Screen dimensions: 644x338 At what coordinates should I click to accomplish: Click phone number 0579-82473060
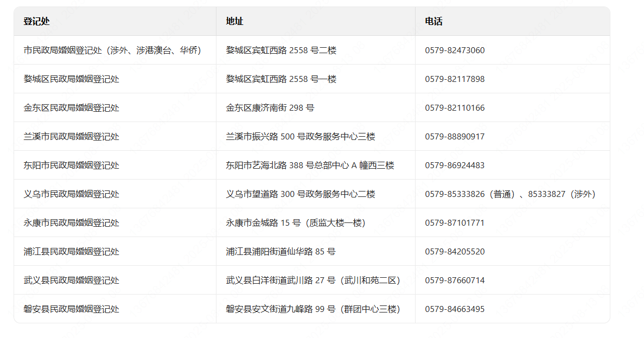click(455, 50)
